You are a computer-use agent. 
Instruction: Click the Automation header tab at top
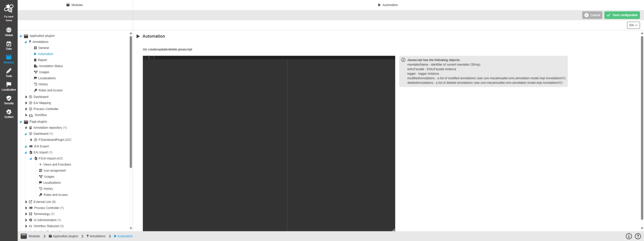coord(388,5)
